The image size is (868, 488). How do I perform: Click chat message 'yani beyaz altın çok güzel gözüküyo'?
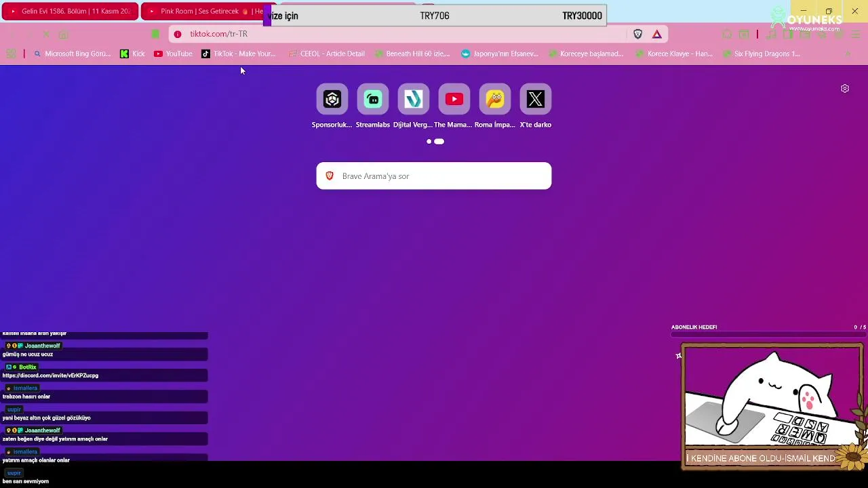[47, 418]
